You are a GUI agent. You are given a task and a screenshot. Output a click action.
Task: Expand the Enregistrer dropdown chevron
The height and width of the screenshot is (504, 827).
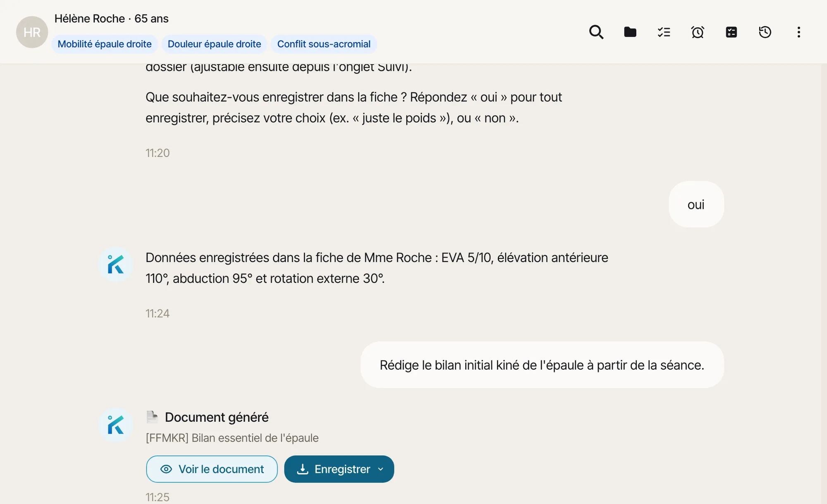click(381, 469)
